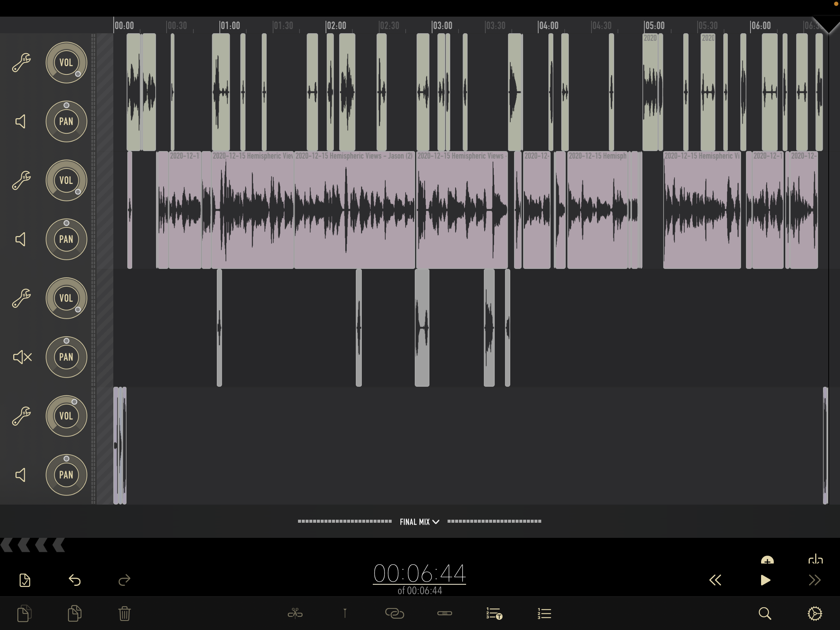Screen dimensions: 840x630
Task: Adjust the VOL knob on the first track
Action: (x=66, y=63)
